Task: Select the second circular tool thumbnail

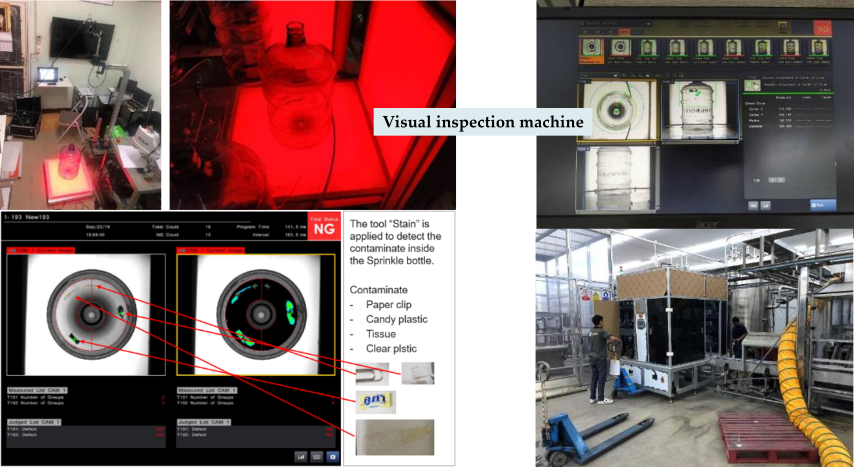Action: tap(620, 48)
